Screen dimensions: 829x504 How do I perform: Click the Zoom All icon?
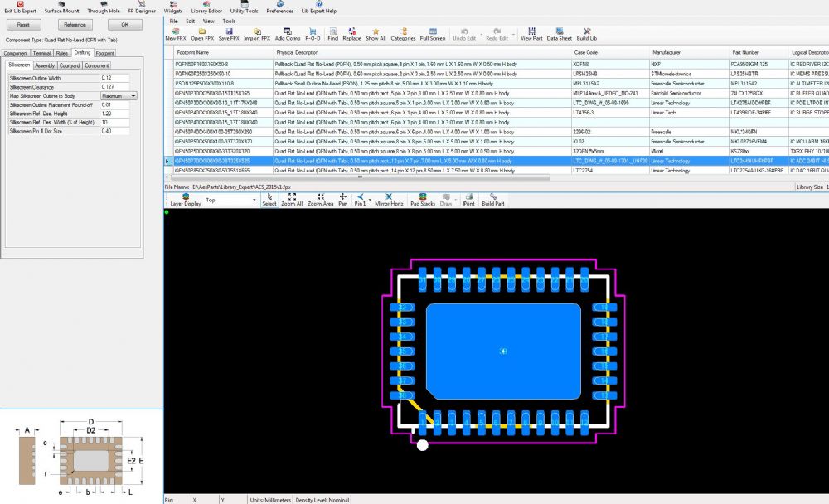pyautogui.click(x=291, y=199)
